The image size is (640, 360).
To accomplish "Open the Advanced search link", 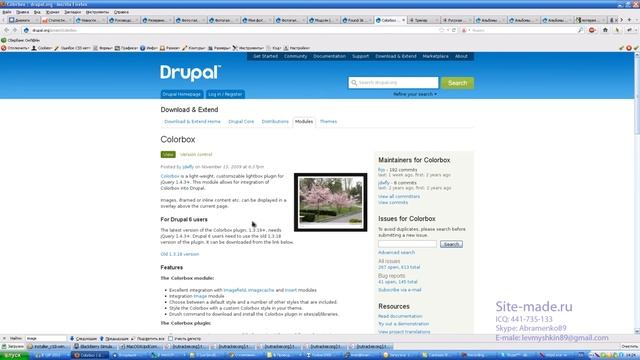I will point(396,253).
